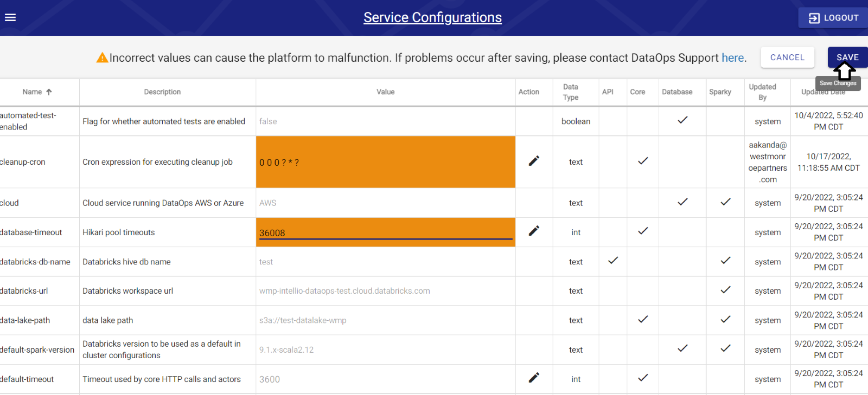Click the edit pencil for cleanup-cron
Viewport: 868px width, 395px height.
(534, 161)
